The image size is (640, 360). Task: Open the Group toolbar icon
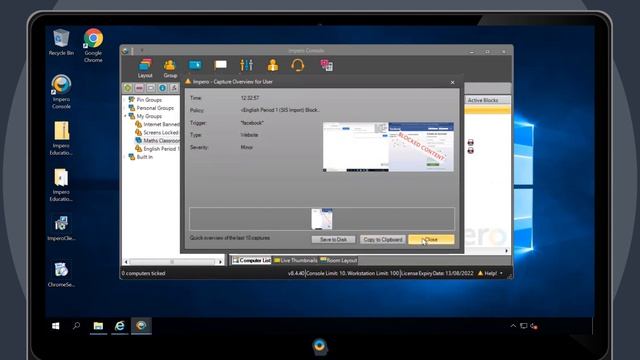coord(170,68)
